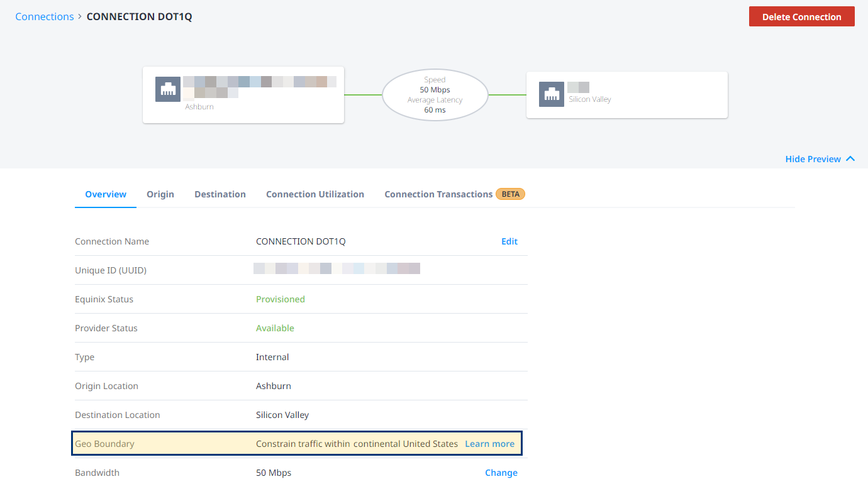The height and width of the screenshot is (484, 868).
Task: Open Learn more about Geo Boundary
Action: coord(489,444)
